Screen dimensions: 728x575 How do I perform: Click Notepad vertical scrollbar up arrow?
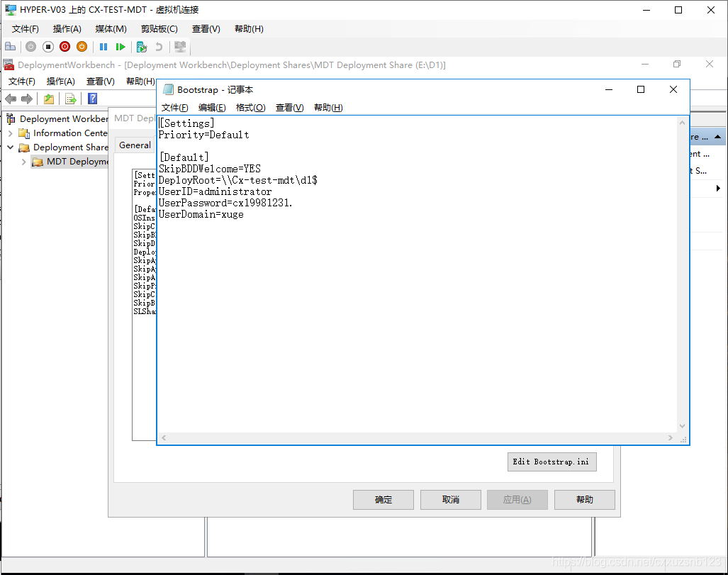pos(682,123)
